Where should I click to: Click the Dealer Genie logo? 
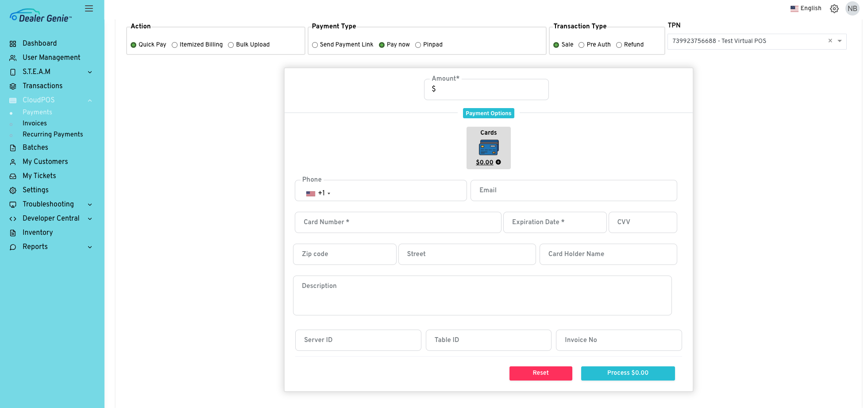(41, 16)
